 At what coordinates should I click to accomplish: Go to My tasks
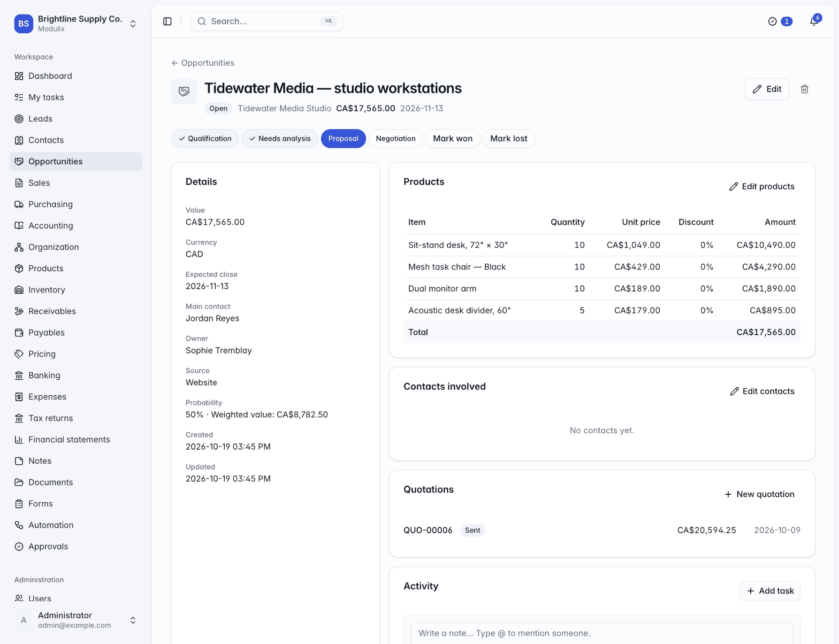[76, 97]
